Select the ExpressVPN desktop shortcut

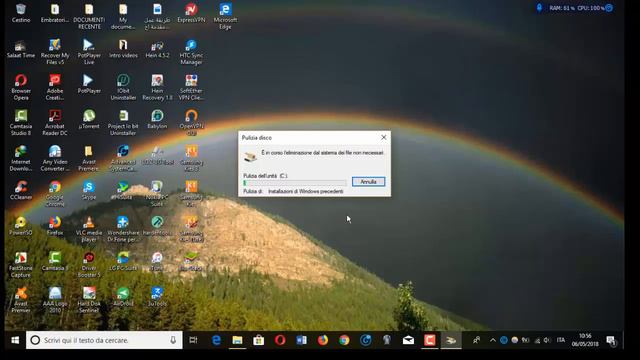pyautogui.click(x=191, y=13)
